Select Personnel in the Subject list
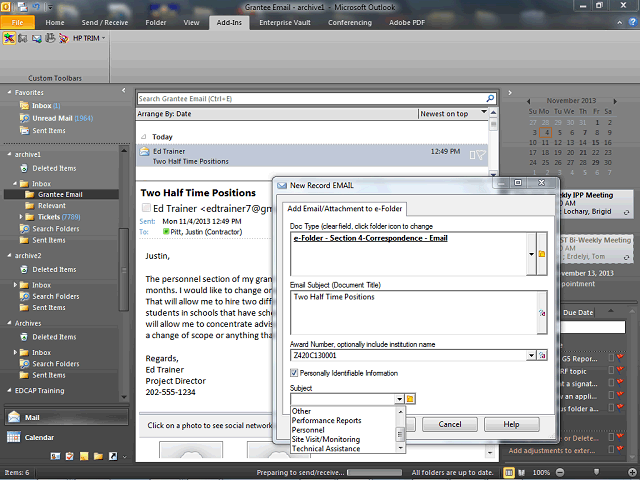This screenshot has height=480, width=640. coord(309,429)
